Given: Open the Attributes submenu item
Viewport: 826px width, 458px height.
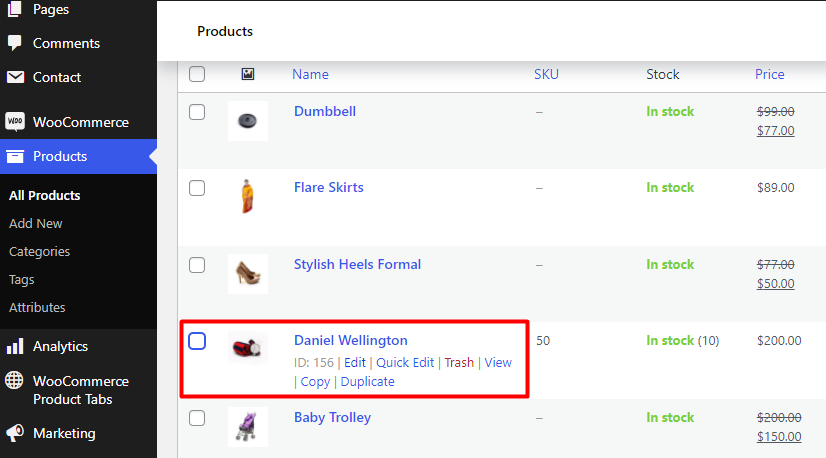Looking at the screenshot, I should tap(37, 307).
